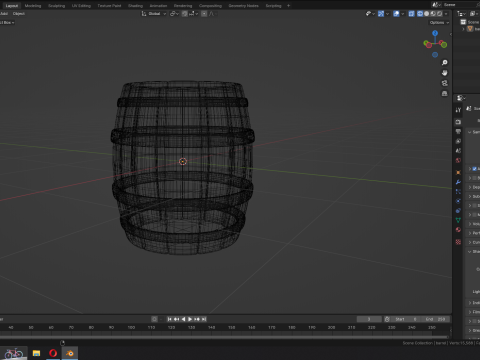The width and height of the screenshot is (480, 360).
Task: Switch to wireframe shading mode
Action: click(420, 14)
